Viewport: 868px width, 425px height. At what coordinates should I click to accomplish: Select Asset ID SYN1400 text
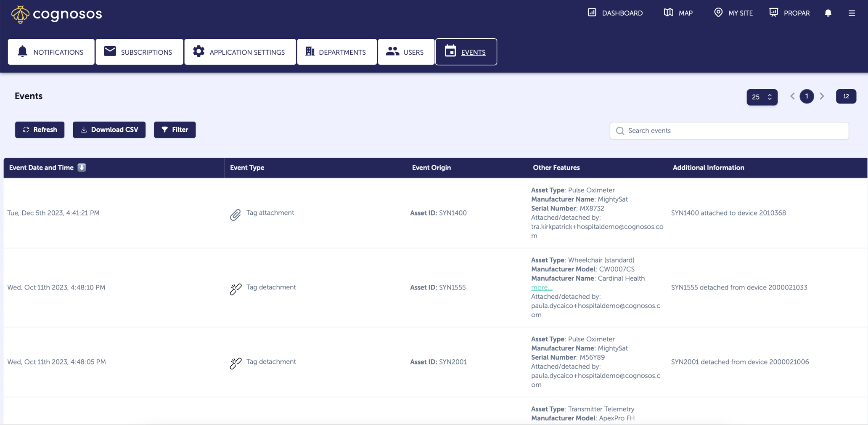click(438, 213)
